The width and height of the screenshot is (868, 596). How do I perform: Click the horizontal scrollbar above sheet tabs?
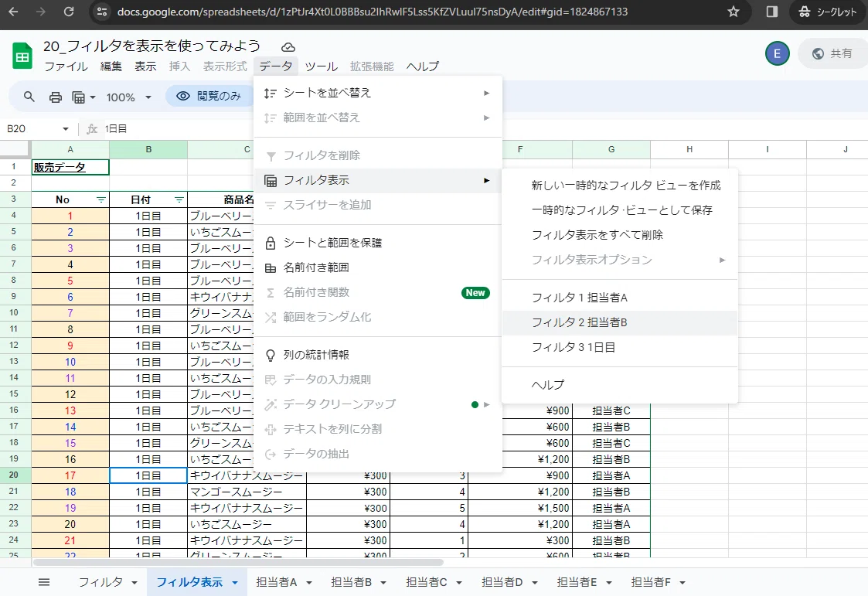tap(238, 562)
